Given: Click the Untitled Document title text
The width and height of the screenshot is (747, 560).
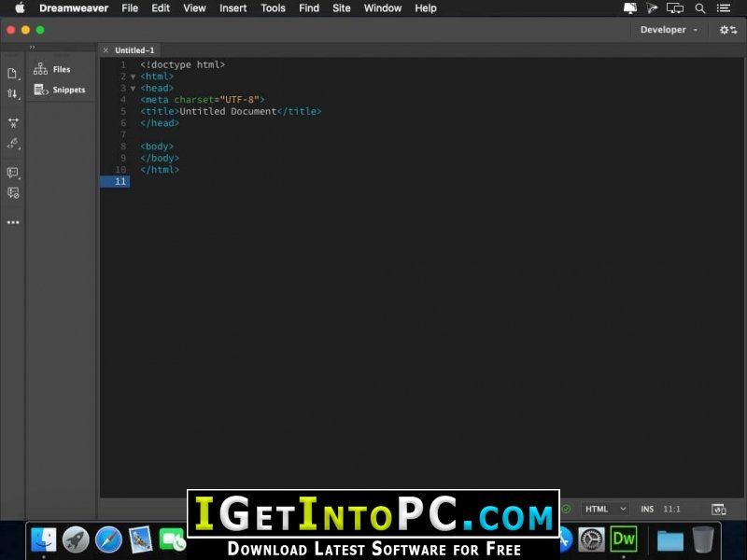Looking at the screenshot, I should (228, 111).
